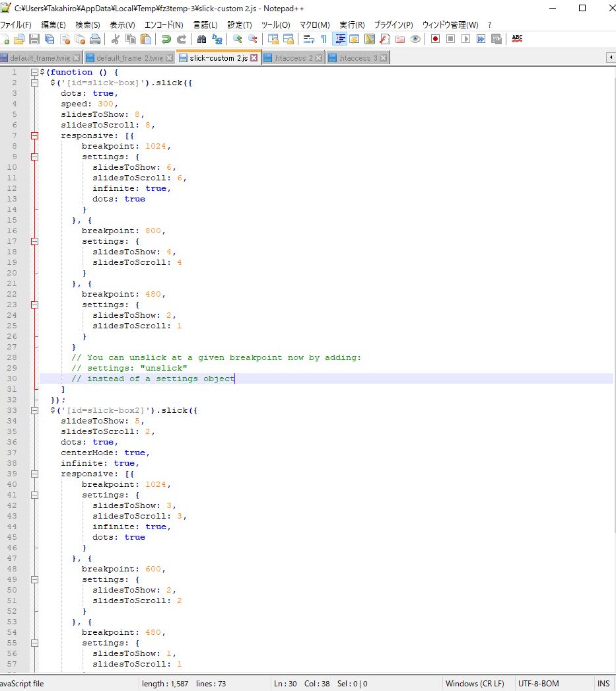Click Windows (CR LF) in status bar
The height and width of the screenshot is (691, 616).
pos(475,684)
